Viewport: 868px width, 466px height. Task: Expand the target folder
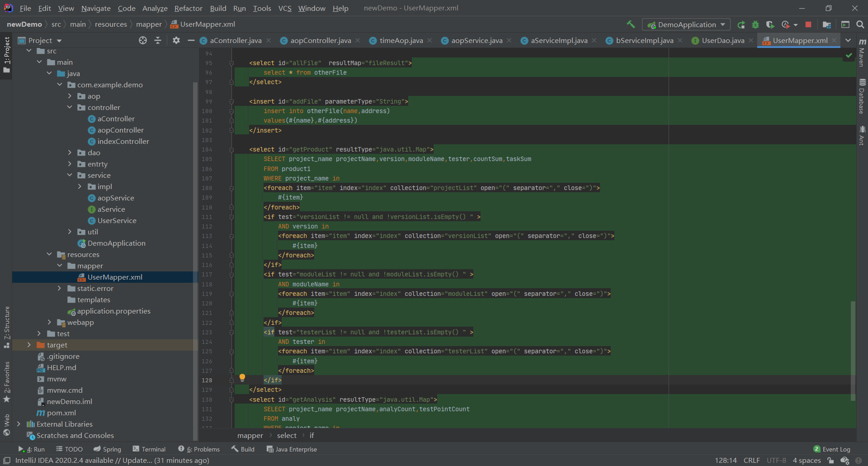coord(29,345)
